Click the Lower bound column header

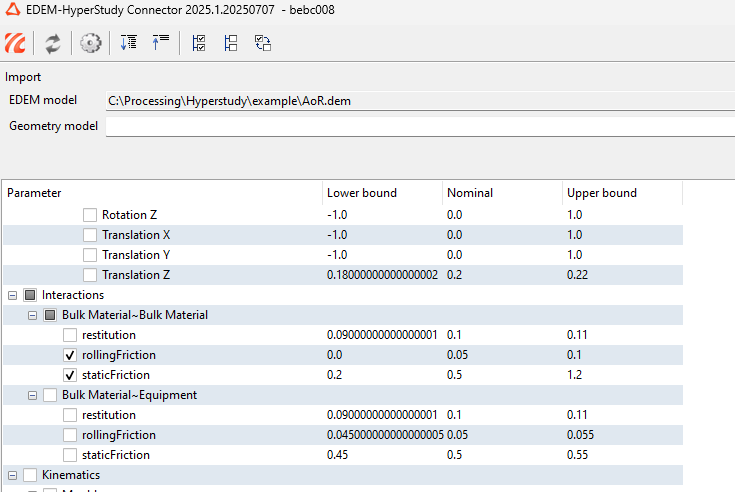tap(382, 193)
